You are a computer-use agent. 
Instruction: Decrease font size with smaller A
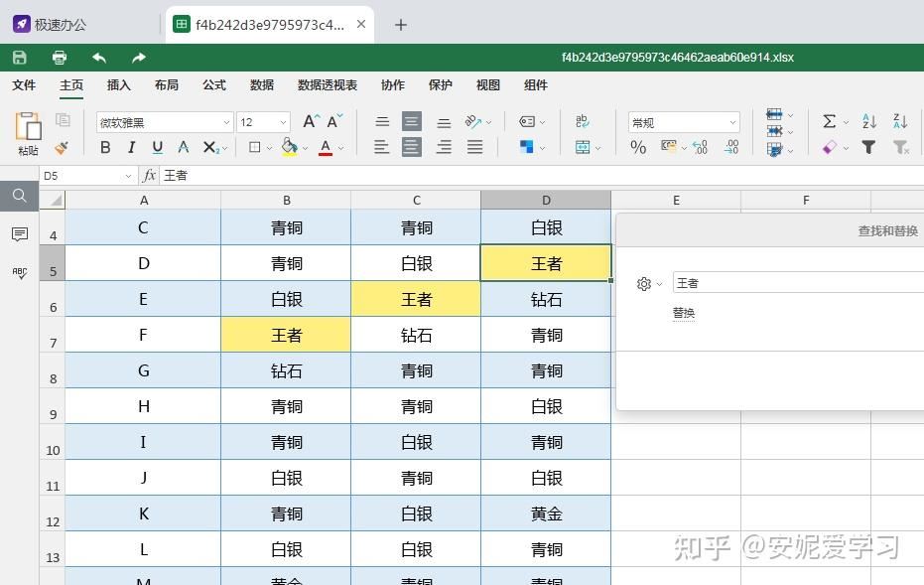[334, 121]
